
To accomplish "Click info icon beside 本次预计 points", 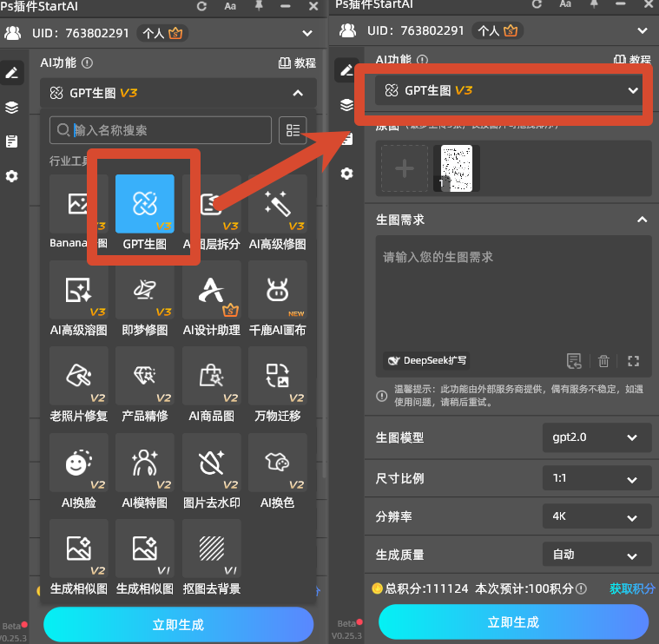I will coord(581,589).
